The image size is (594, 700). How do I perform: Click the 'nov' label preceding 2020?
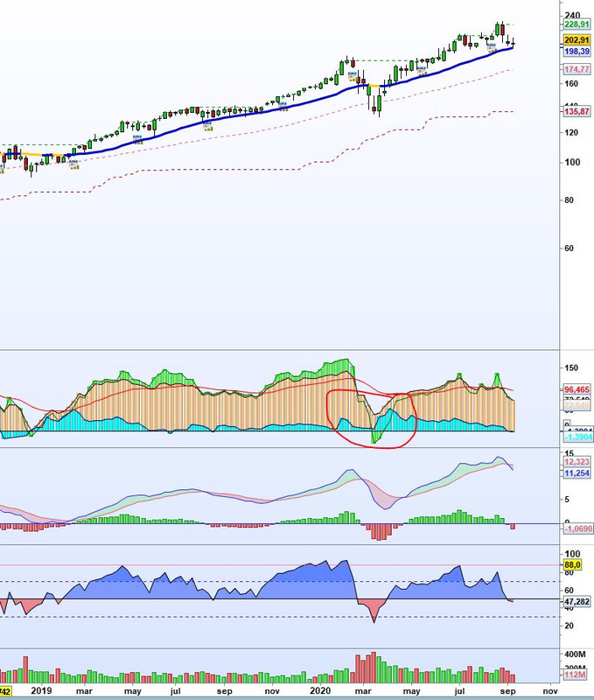(x=272, y=691)
